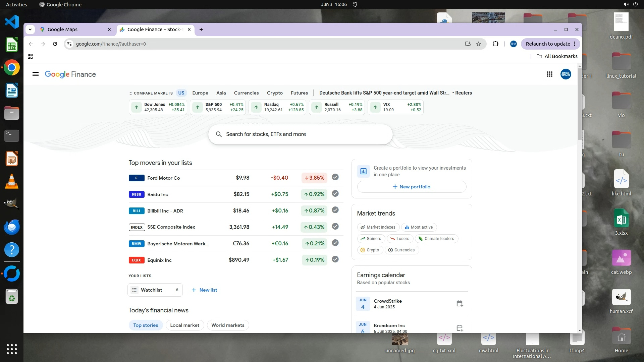
Task: Open the Google Finance hamburger main menu
Action: point(35,74)
